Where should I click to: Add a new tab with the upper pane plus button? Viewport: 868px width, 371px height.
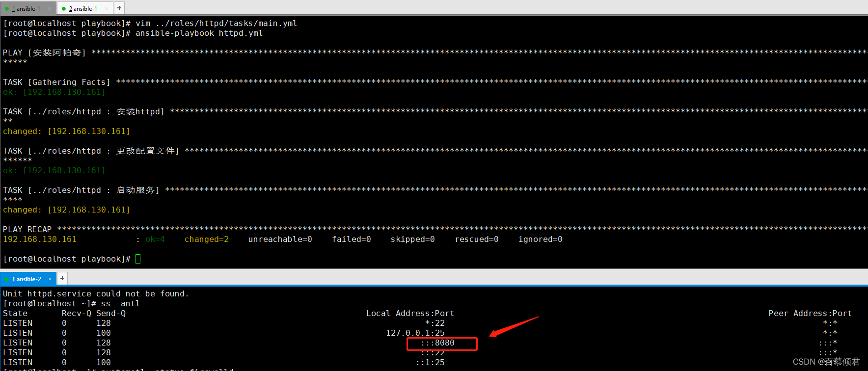(x=119, y=8)
